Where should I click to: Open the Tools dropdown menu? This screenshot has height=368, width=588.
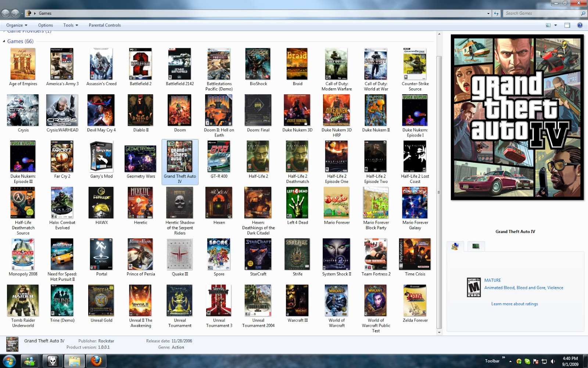click(x=71, y=25)
